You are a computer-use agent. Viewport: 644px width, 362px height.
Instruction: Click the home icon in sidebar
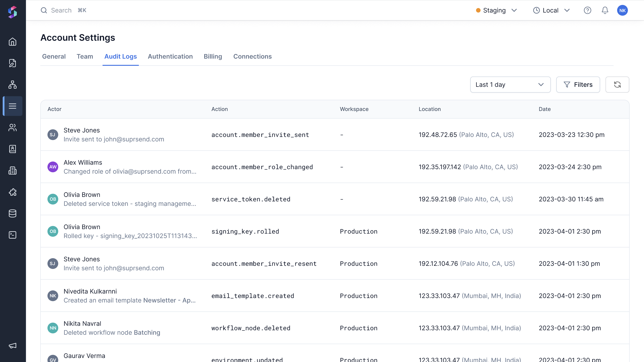click(x=13, y=42)
